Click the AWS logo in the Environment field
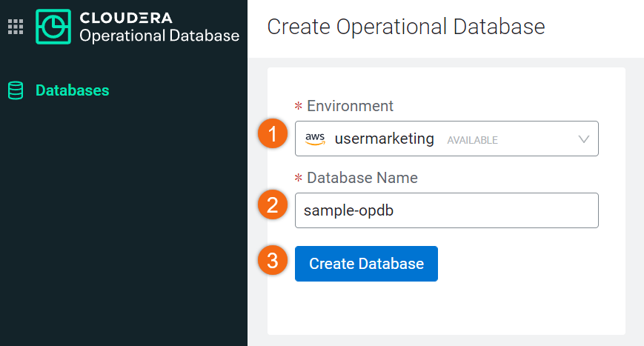644x346 pixels. 315,139
